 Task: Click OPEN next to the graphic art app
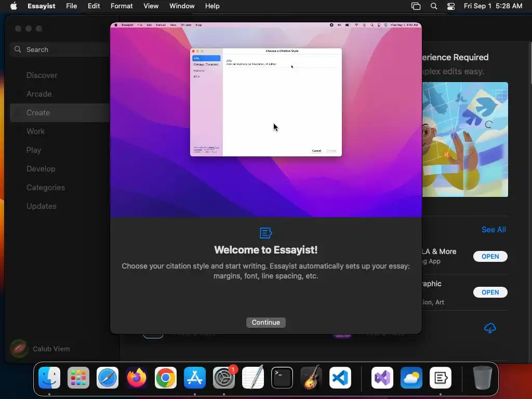click(x=490, y=292)
